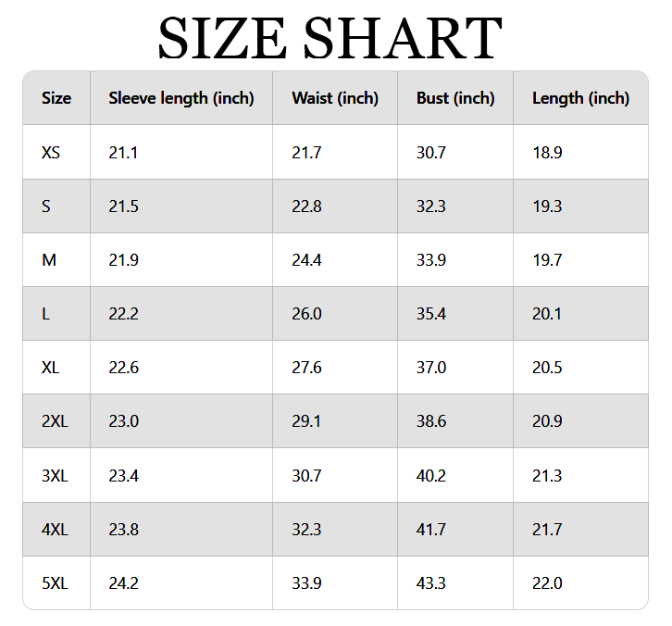Select the 3XL size cell
This screenshot has width=672, height=626.
pos(56,475)
